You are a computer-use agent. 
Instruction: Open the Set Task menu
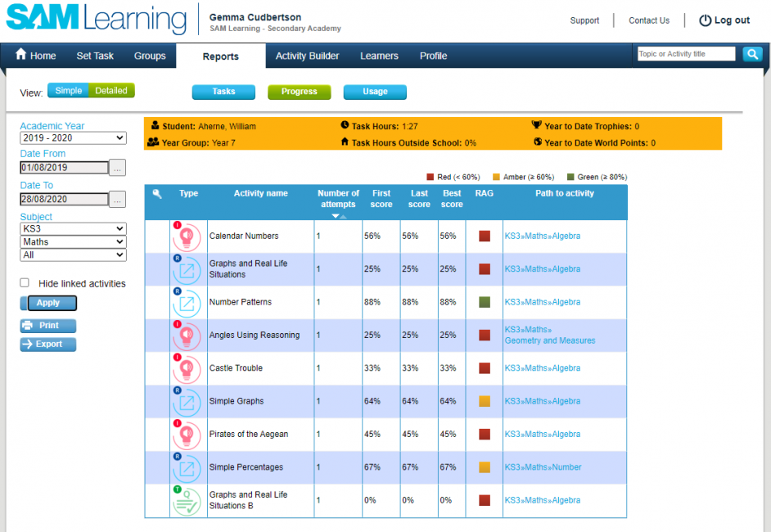click(94, 56)
